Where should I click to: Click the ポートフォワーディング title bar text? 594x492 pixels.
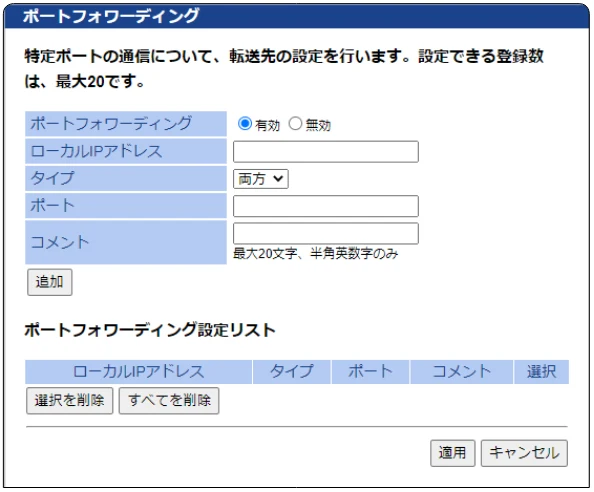(x=111, y=16)
